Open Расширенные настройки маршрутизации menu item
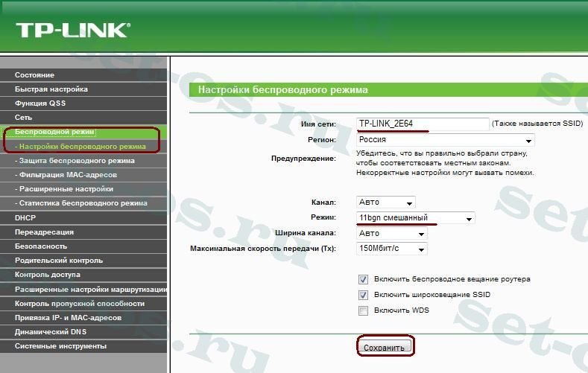588x373 pixels. (x=83, y=290)
